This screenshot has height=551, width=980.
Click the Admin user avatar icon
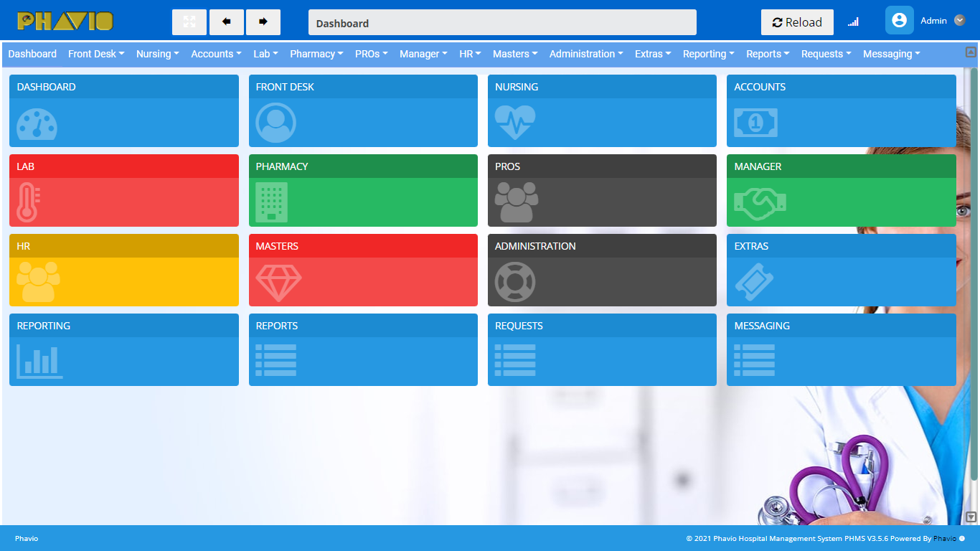(x=900, y=20)
